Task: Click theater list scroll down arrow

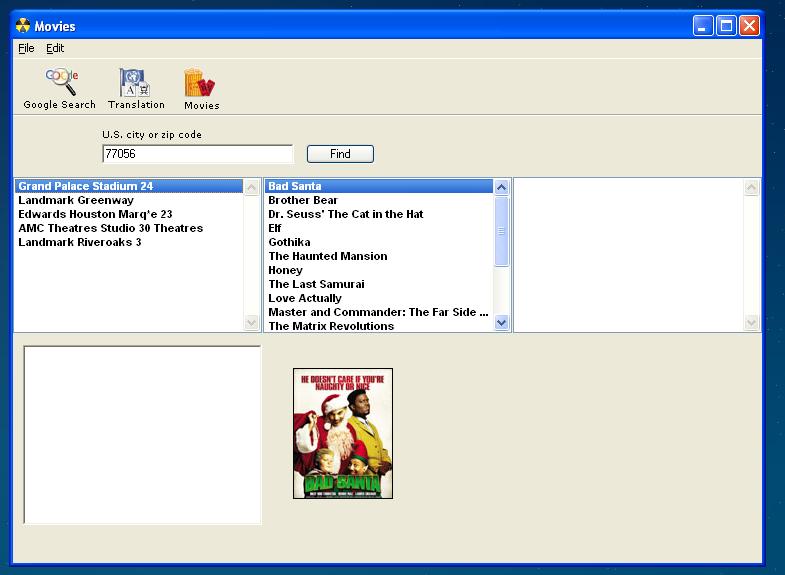Action: [x=251, y=323]
